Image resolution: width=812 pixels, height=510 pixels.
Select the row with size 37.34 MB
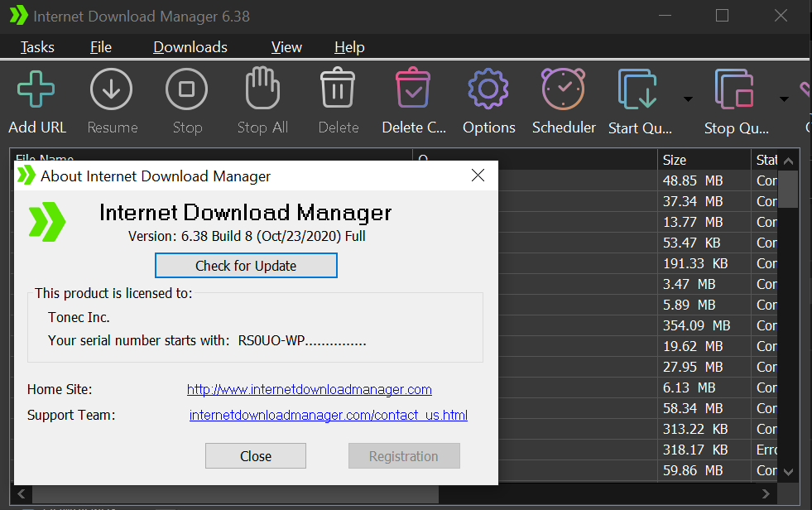point(637,201)
